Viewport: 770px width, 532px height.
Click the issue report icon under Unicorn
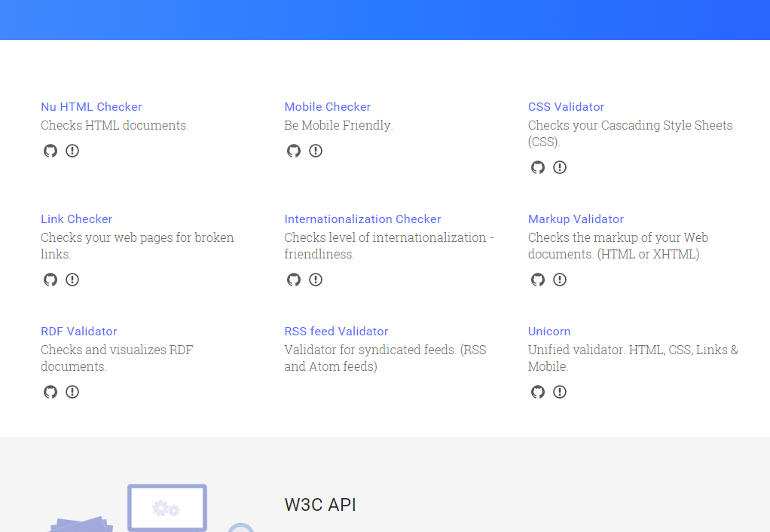(560, 392)
